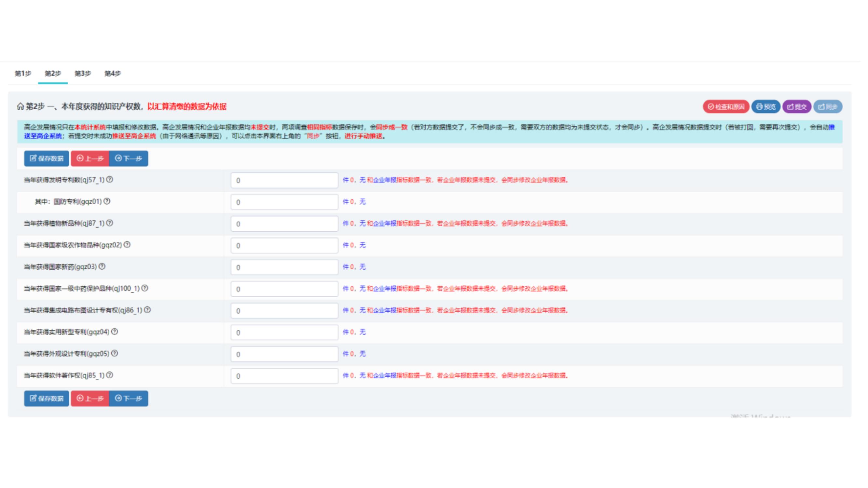Click the blue 预览 button
This screenshot has height=488, width=868.
tap(765, 107)
